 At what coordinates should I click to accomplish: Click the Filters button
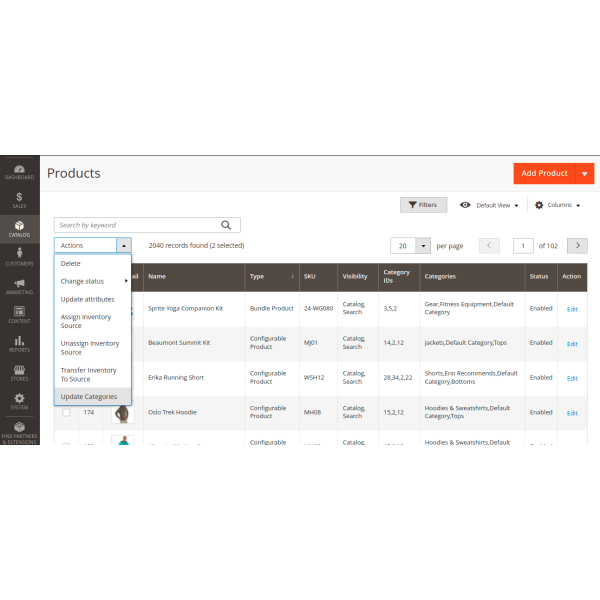tap(423, 205)
